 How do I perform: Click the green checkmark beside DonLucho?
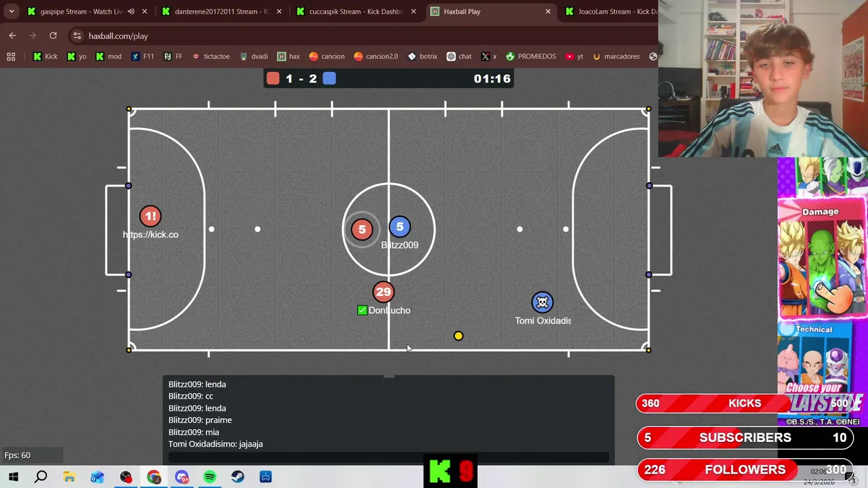point(362,310)
